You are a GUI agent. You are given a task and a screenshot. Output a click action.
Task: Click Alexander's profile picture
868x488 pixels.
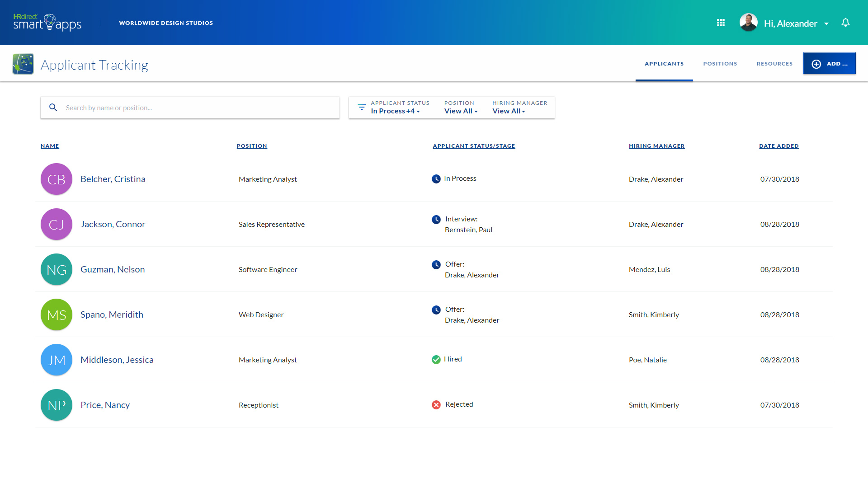pyautogui.click(x=748, y=22)
